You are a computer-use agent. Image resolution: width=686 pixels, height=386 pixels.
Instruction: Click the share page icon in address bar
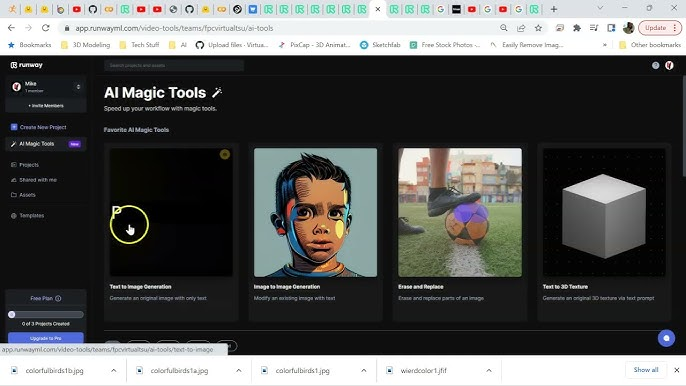coord(521,28)
